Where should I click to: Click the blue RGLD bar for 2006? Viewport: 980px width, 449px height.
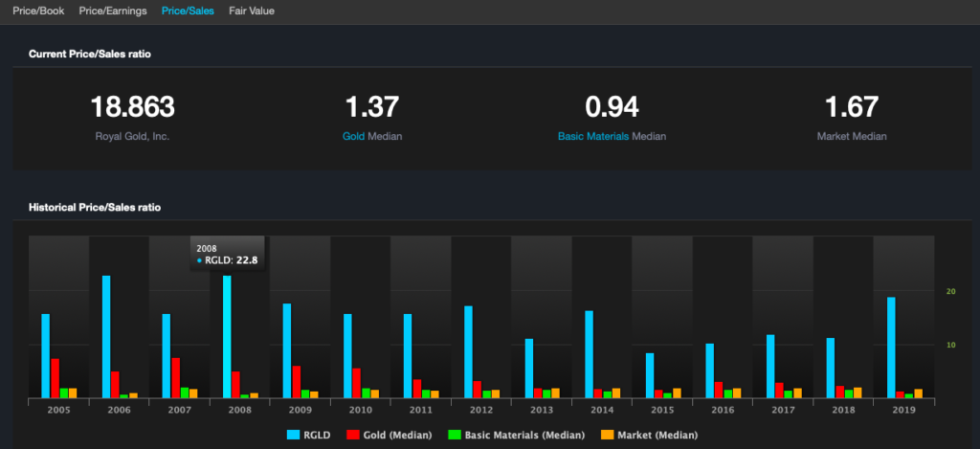click(x=106, y=336)
